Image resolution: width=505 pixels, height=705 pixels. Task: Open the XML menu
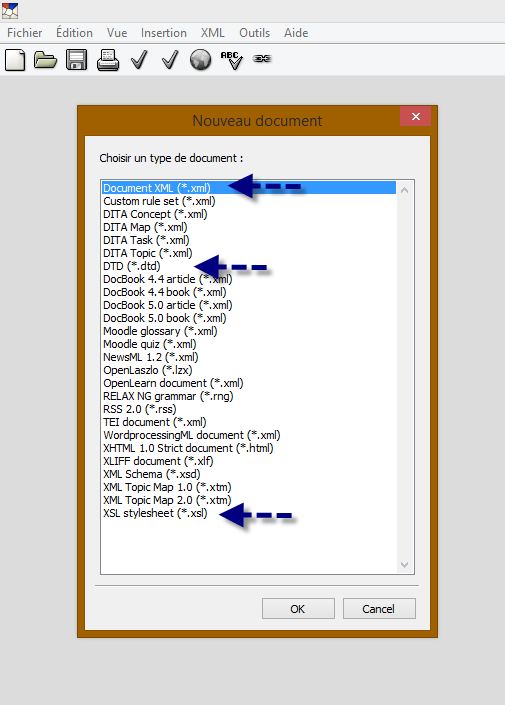point(213,33)
